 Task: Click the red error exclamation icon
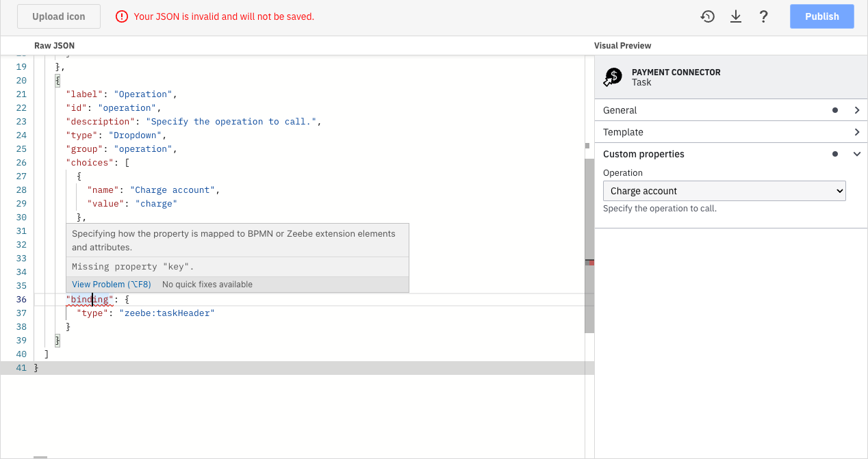tap(122, 16)
